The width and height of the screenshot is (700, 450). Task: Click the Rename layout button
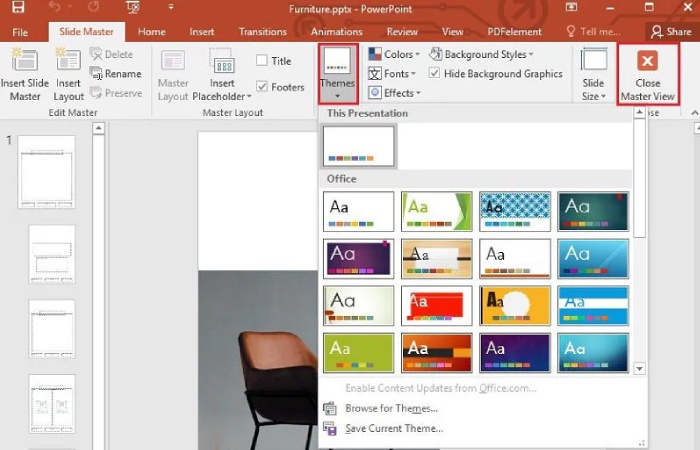coord(116,74)
